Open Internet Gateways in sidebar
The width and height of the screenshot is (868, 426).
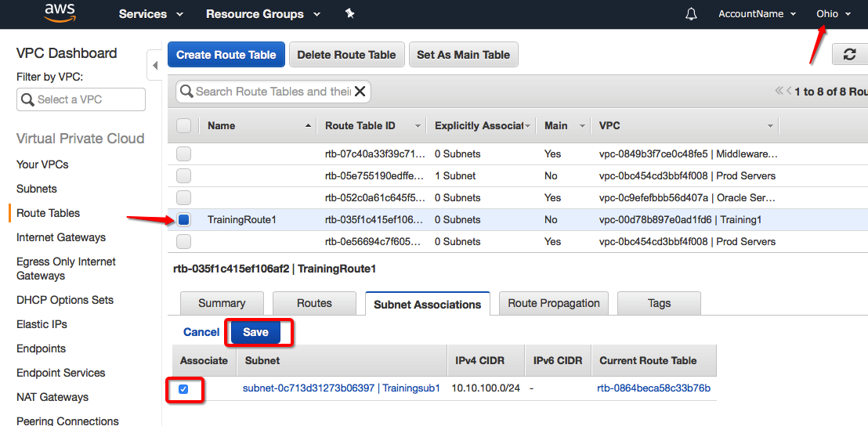click(61, 237)
